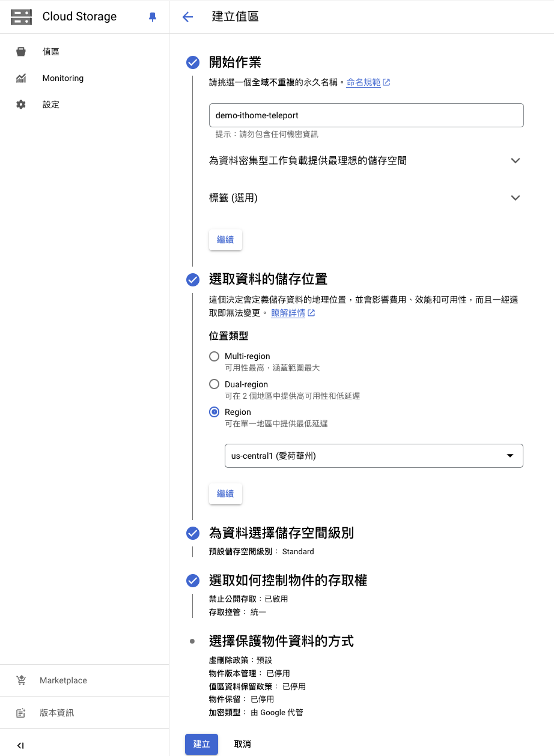
Task: Click the 值區 bucket icon in sidebar
Action: (x=21, y=52)
